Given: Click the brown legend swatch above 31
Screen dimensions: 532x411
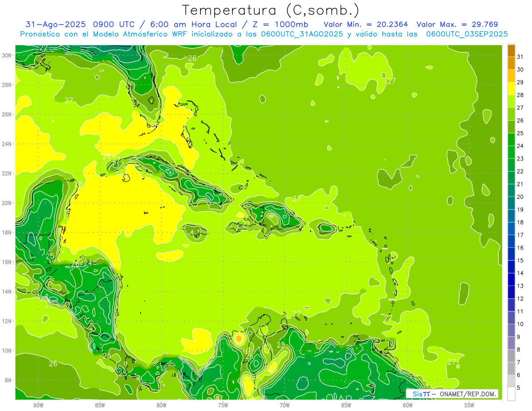Looking at the screenshot, I should [511, 51].
